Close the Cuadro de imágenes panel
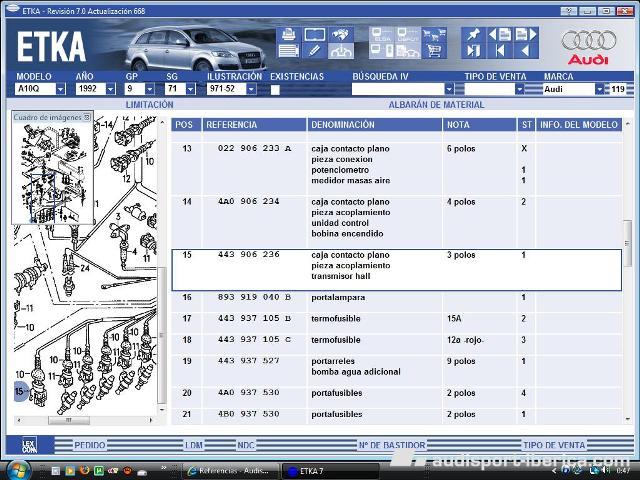640x480 pixels. click(87, 117)
